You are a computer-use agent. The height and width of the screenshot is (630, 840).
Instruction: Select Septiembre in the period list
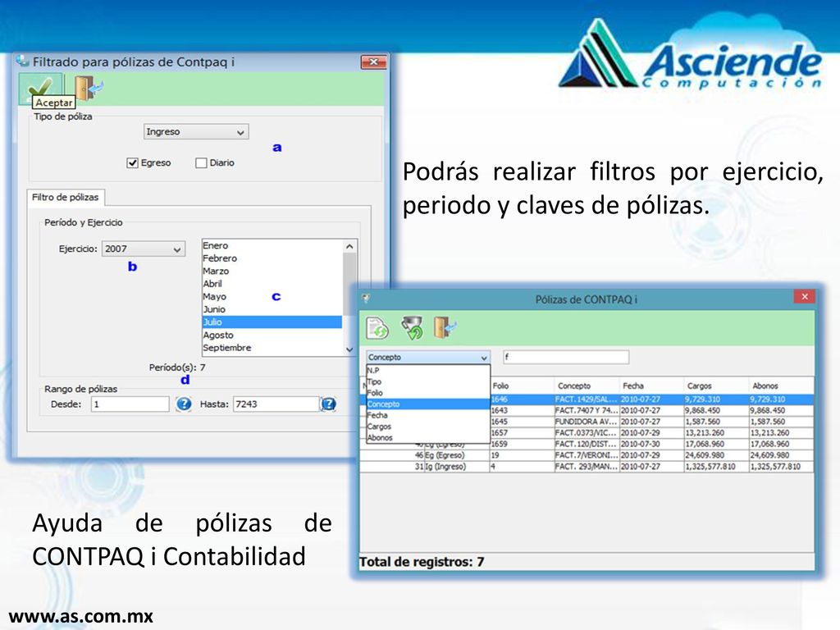[272, 348]
